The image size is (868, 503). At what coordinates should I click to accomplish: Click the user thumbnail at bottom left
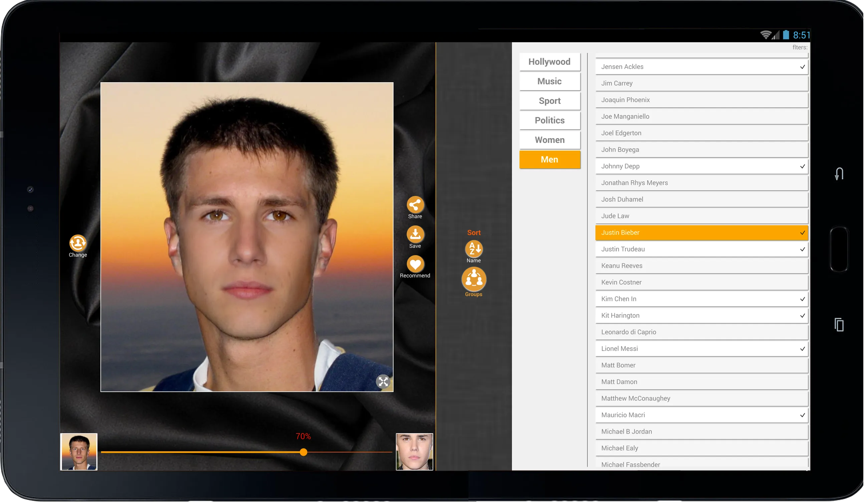tap(78, 452)
